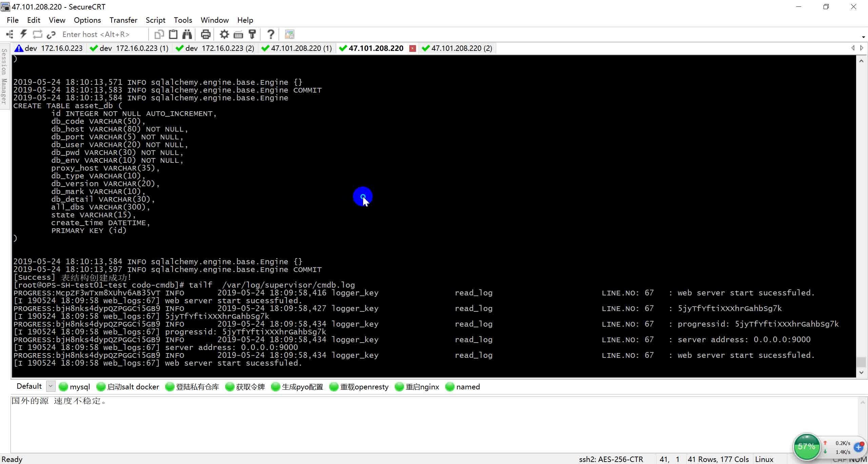Click the public key assistant icon
The height and width of the screenshot is (464, 868).
252,34
